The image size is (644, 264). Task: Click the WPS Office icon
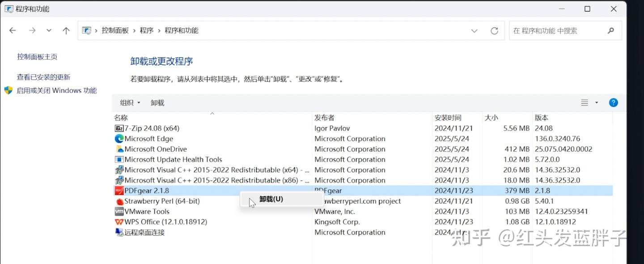pyautogui.click(x=119, y=221)
